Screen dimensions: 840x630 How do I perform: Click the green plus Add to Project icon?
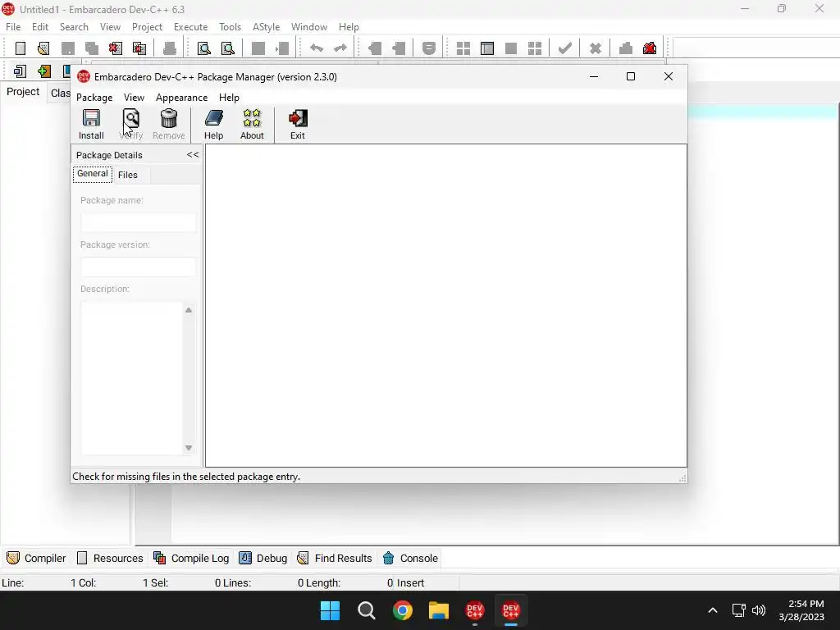point(44,71)
